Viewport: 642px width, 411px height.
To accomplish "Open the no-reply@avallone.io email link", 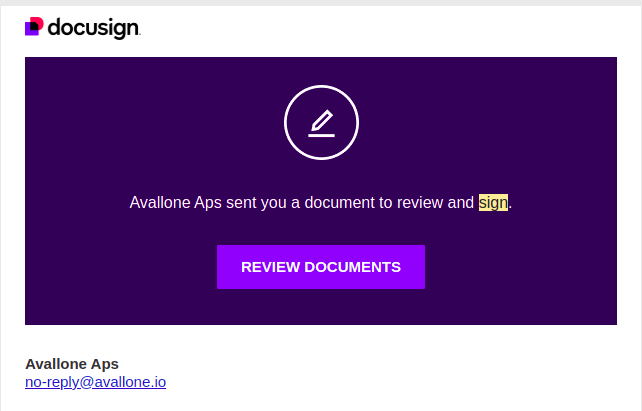I will point(95,382).
